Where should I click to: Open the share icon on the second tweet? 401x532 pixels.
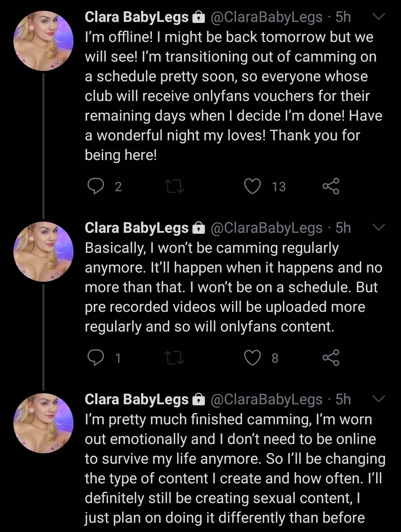click(332, 358)
